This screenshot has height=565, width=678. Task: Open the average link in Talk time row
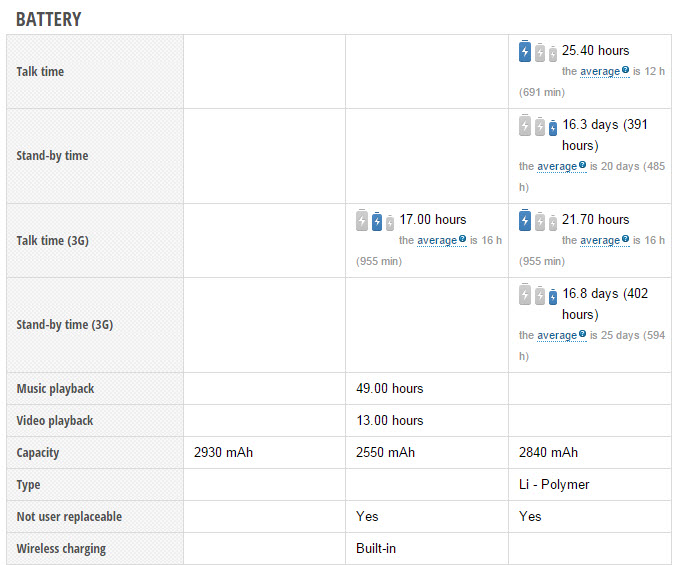[x=600, y=71]
